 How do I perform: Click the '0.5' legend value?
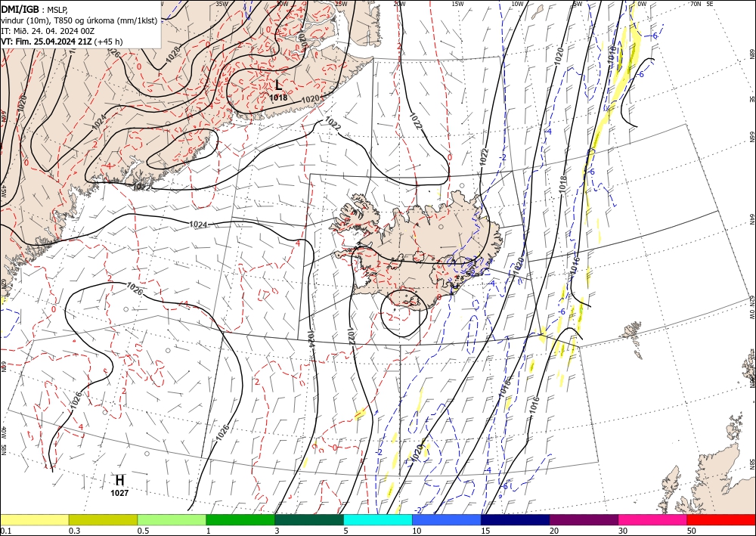pos(143,531)
